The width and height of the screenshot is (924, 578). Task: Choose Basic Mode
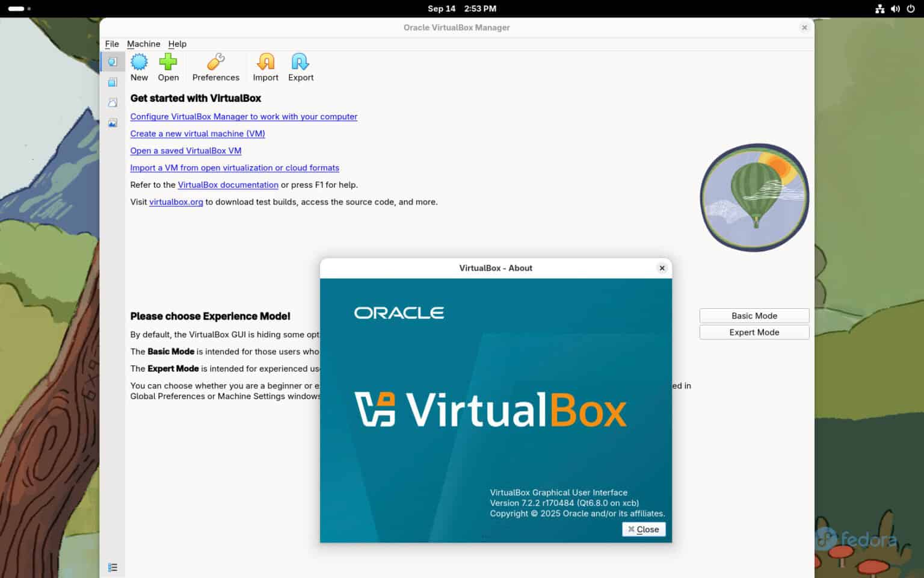coord(754,315)
